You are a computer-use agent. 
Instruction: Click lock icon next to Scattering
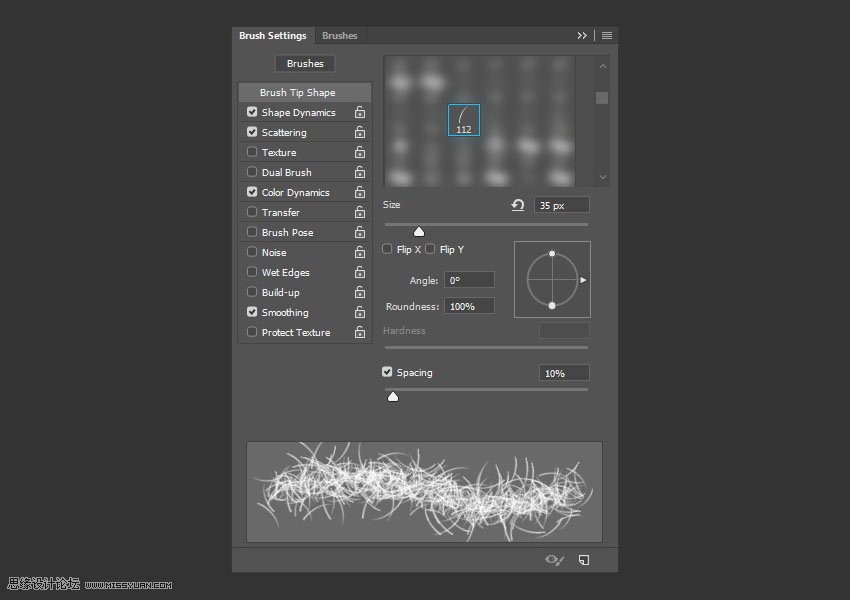360,133
